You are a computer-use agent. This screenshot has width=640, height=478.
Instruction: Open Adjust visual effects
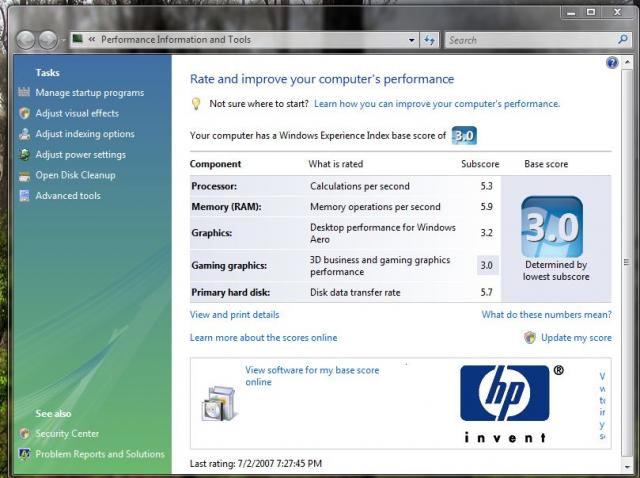tap(77, 113)
